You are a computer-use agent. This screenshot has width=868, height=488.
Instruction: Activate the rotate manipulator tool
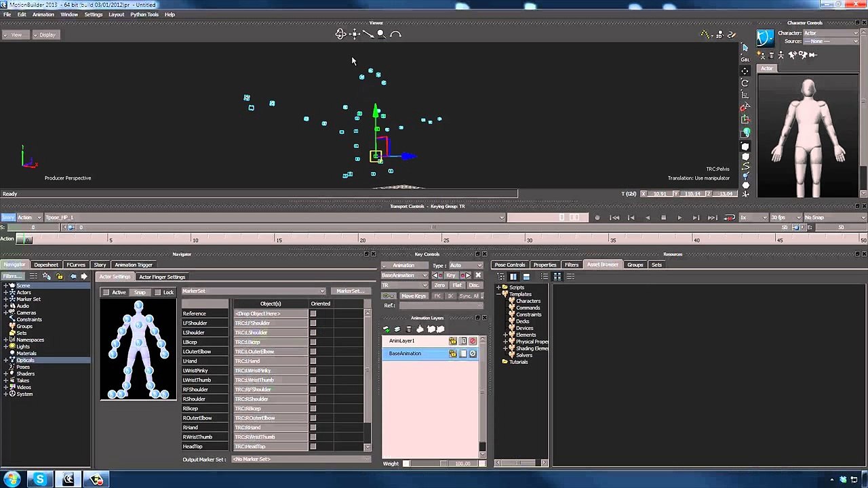pos(745,83)
